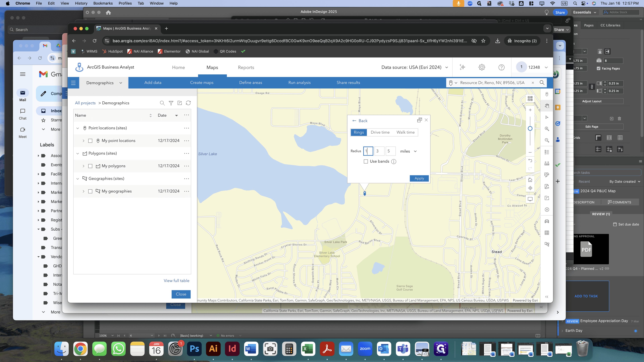
Task: Expand the My point locations row
Action: (x=84, y=141)
